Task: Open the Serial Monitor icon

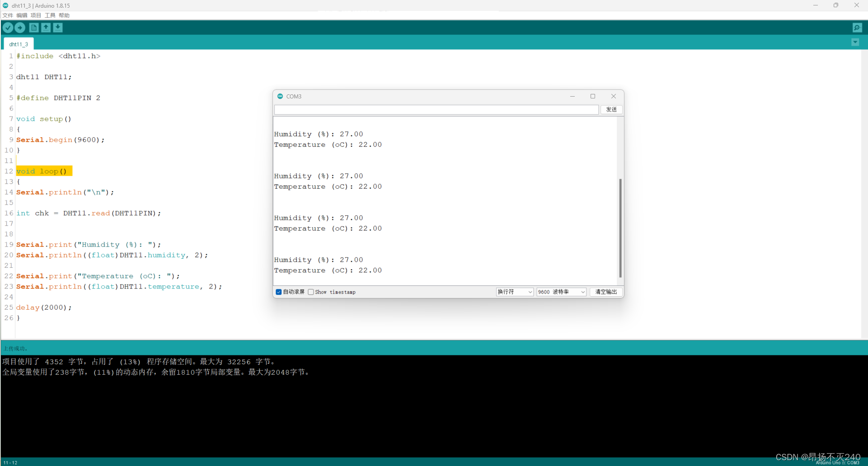Action: click(x=857, y=28)
